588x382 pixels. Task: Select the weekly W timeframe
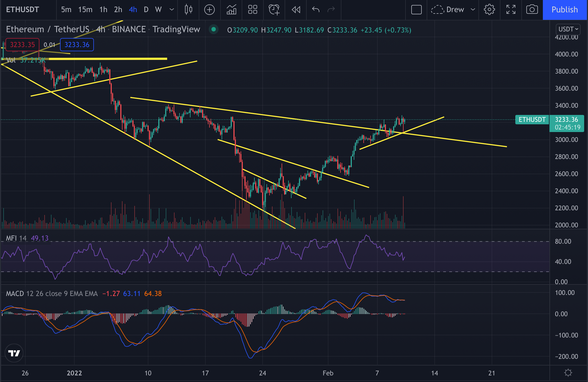(158, 10)
